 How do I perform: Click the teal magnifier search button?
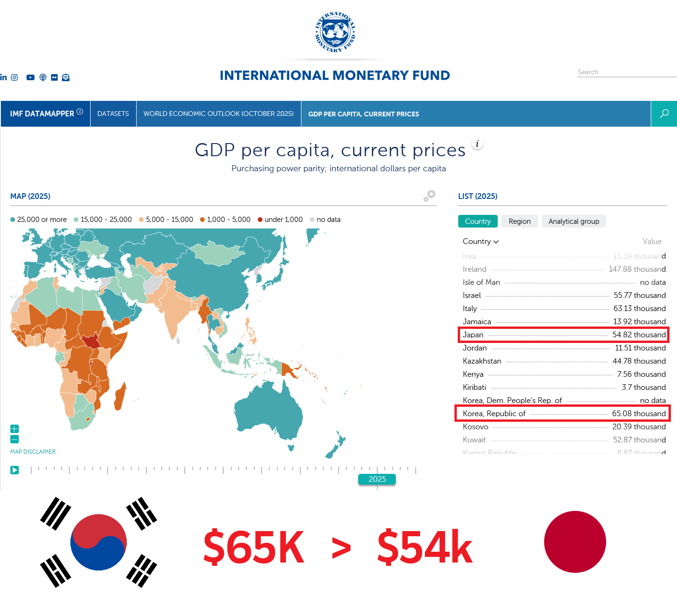click(x=664, y=114)
